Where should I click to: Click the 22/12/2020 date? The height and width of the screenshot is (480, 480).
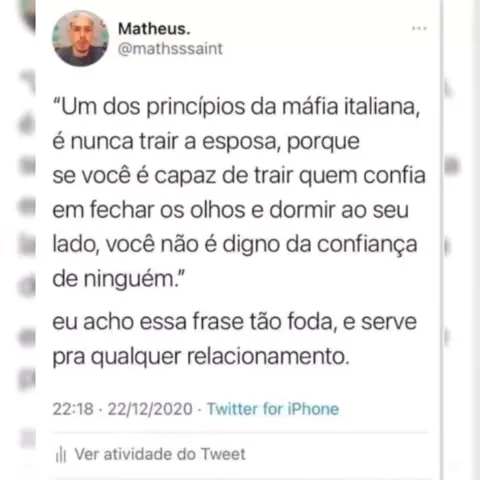[x=150, y=409]
